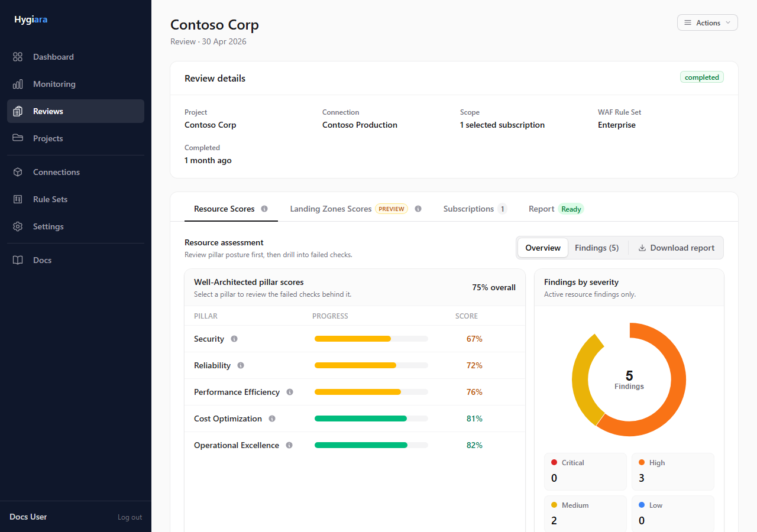Select Reviews in the sidebar
This screenshot has width=757, height=532.
pyautogui.click(x=76, y=111)
